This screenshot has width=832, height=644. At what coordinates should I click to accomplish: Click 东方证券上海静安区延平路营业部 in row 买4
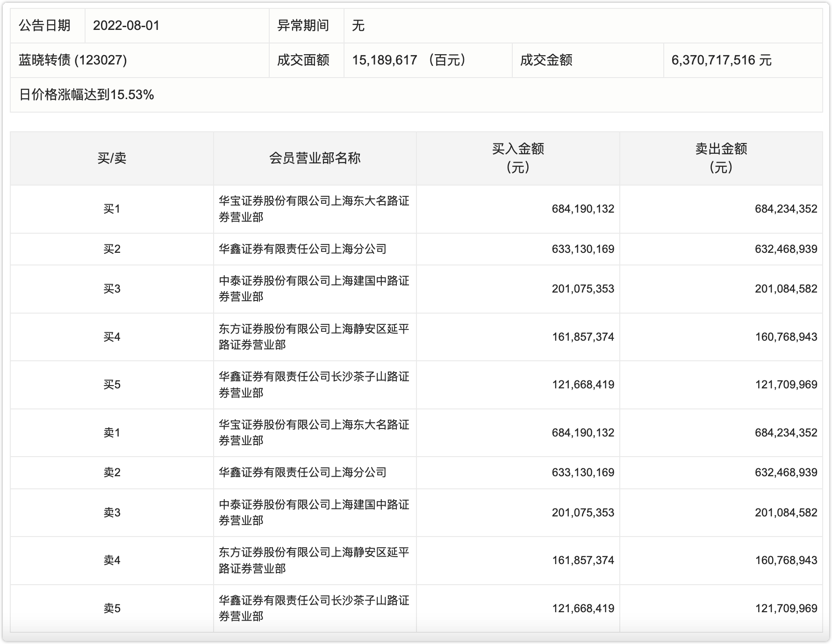click(x=315, y=336)
